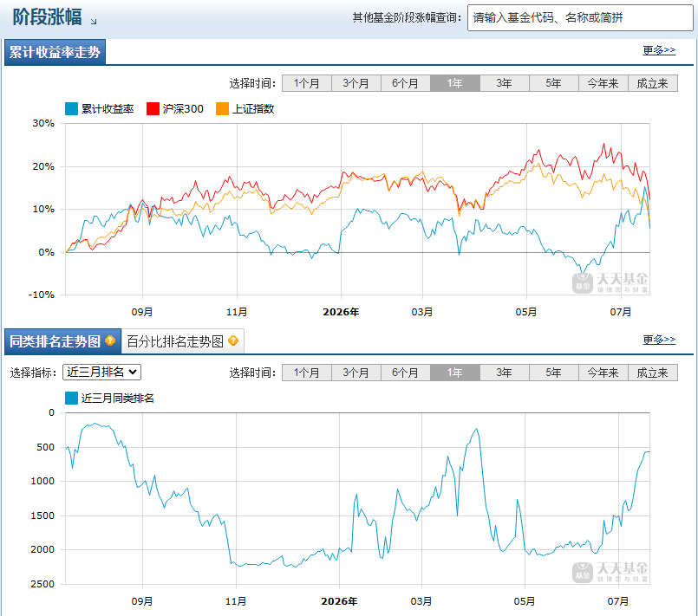Open 更多>> link for ranking chart
Viewport: 698px width, 616px height.
tap(659, 340)
